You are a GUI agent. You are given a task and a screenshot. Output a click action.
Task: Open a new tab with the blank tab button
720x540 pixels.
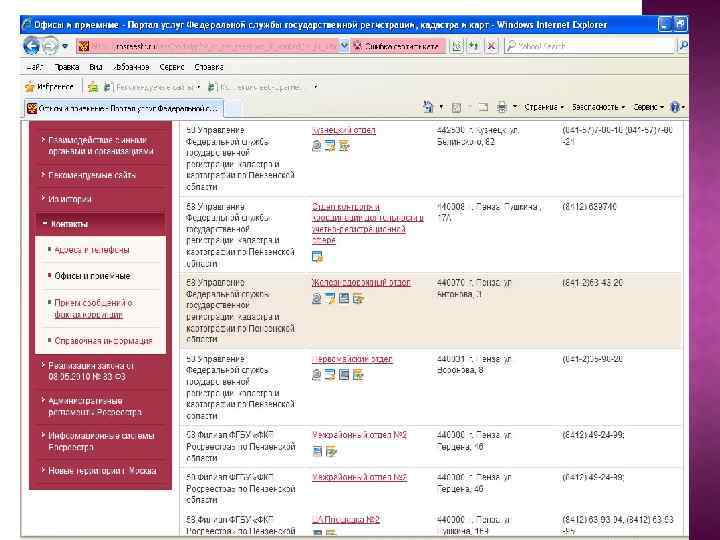pyautogui.click(x=233, y=109)
